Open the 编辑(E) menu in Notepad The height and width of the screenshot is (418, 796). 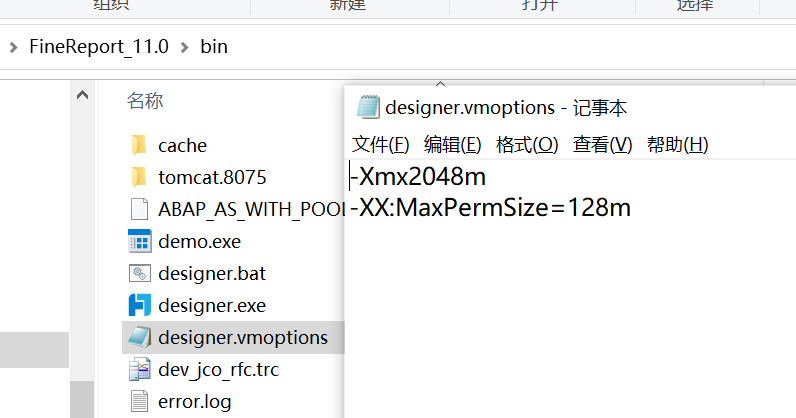click(452, 145)
